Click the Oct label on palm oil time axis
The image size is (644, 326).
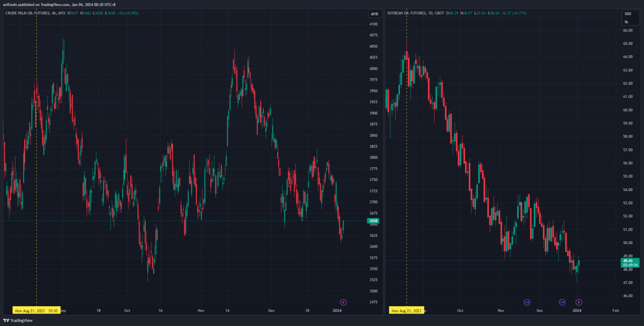(127, 310)
